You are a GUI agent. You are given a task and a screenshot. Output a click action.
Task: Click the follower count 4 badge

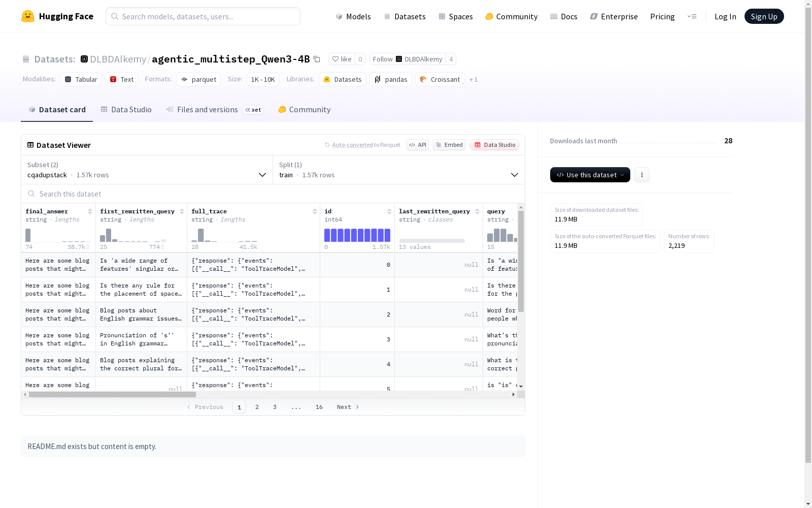click(x=451, y=59)
